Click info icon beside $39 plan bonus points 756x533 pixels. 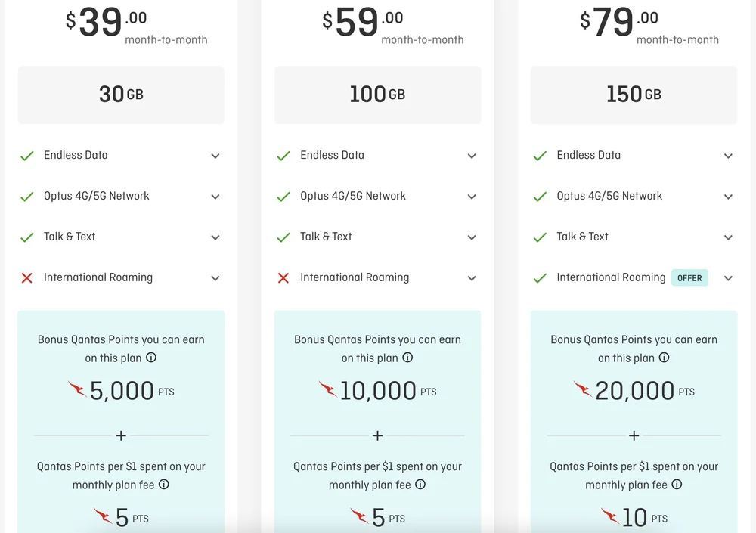(x=151, y=358)
